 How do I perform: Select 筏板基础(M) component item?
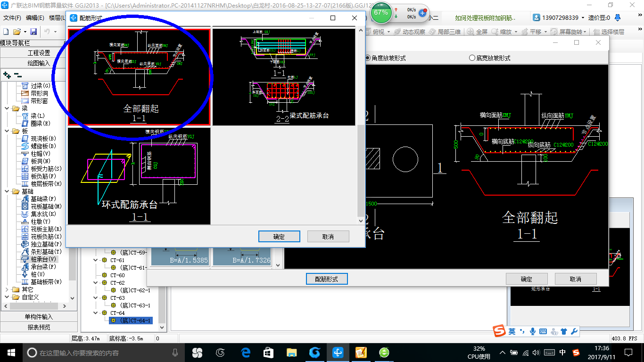[x=46, y=206]
